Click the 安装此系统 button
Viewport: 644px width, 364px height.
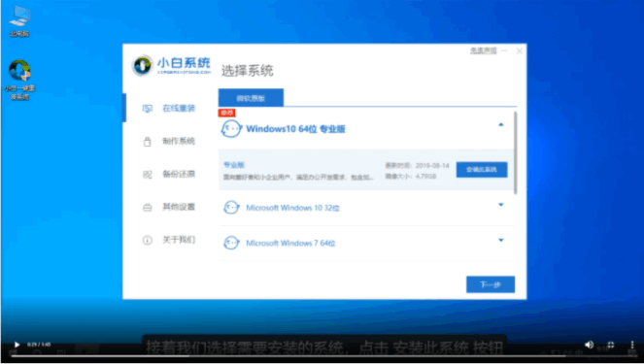482,170
